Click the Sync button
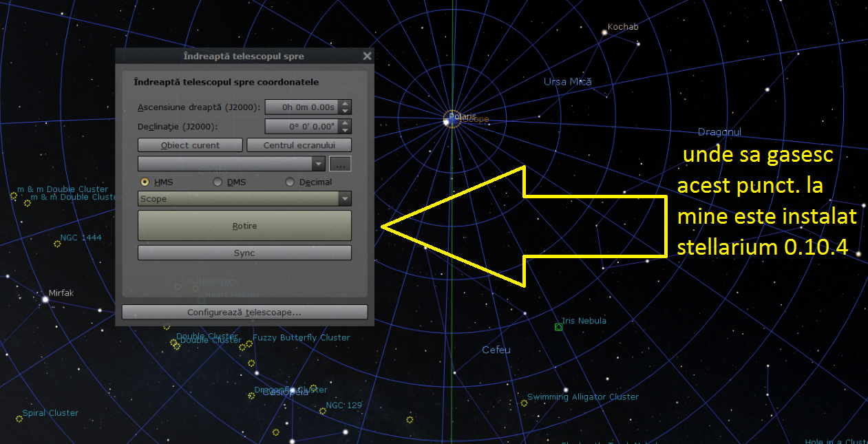868x444 pixels. click(x=244, y=253)
